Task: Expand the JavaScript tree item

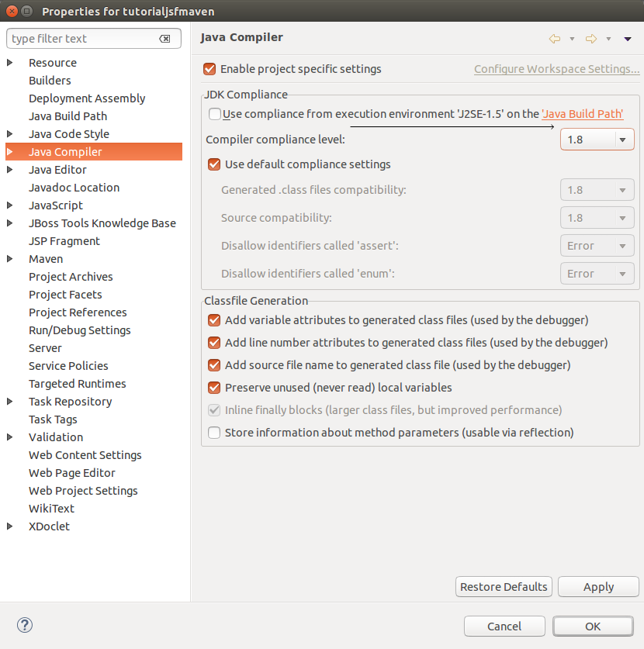Action: (9, 205)
